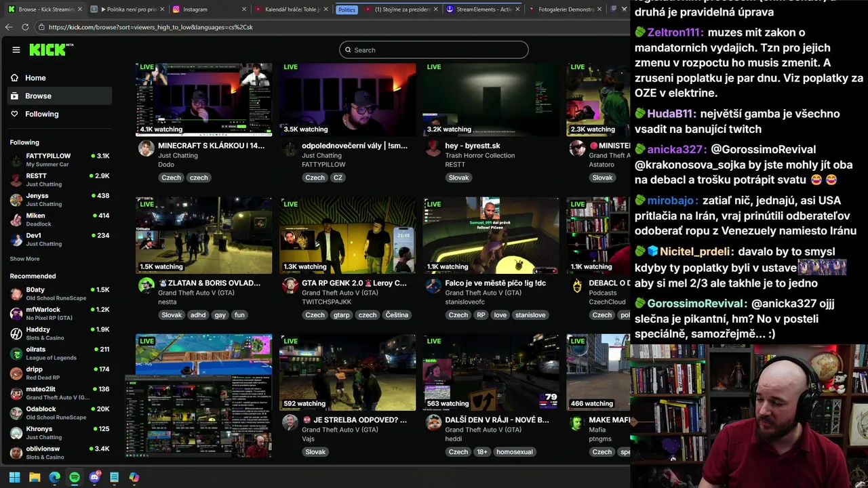Open Microsoft Edge from taskbar

[x=54, y=477]
